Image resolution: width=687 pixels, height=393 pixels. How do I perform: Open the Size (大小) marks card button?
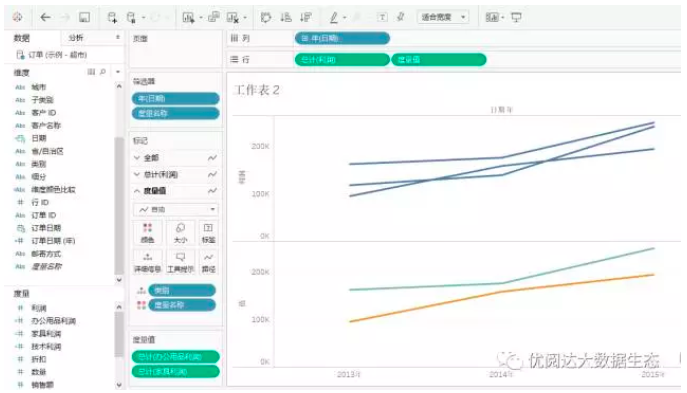[x=180, y=233]
